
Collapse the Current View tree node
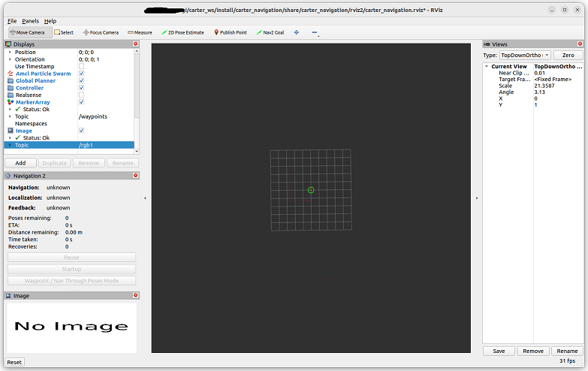(487, 66)
